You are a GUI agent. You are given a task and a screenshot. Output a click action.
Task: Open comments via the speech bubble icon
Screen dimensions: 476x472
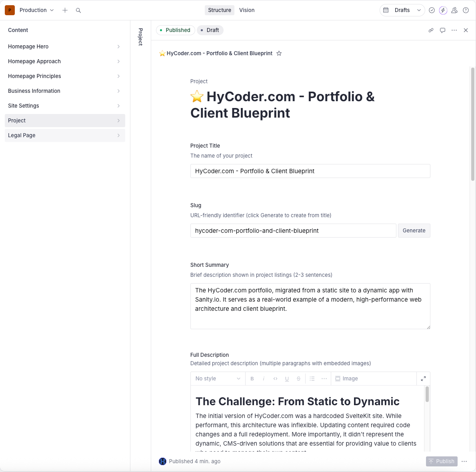pos(442,30)
